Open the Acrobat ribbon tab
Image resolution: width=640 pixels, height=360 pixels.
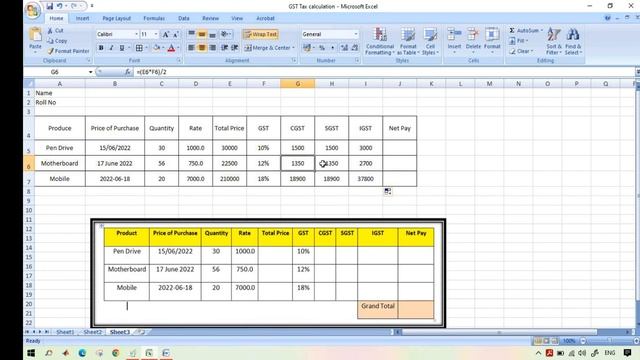point(265,18)
